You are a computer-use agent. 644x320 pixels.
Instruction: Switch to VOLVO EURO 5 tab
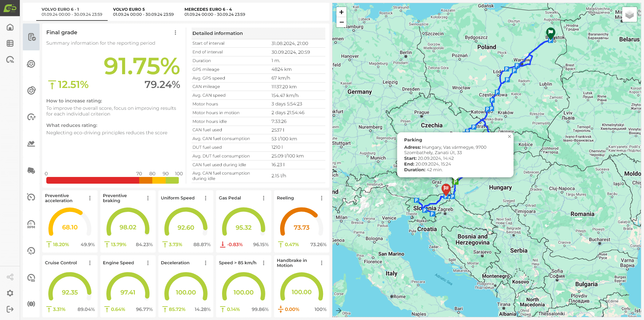(x=143, y=12)
